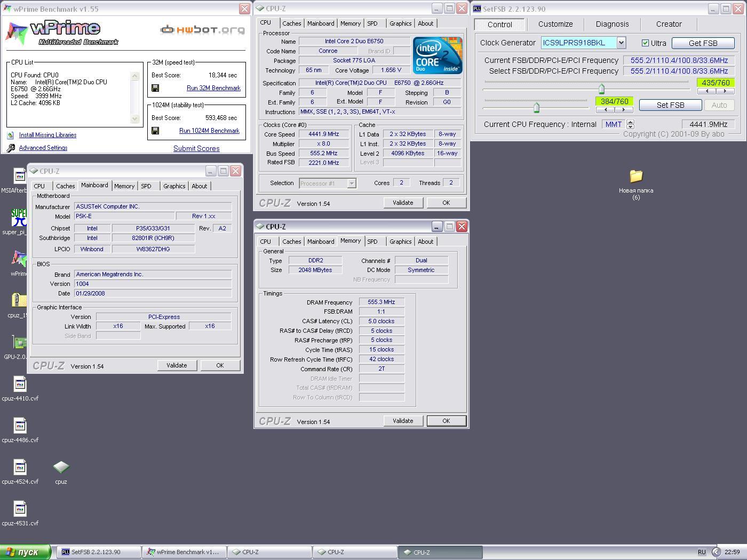747x560 pixels.
Task: Open Memory tab in Mainboard CPU-Z window
Action: pos(124,186)
